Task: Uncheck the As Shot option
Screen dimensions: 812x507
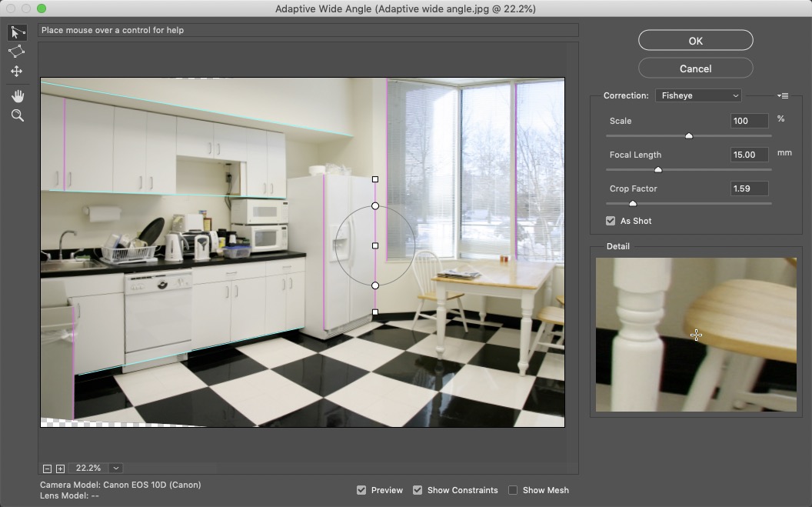Action: (611, 221)
